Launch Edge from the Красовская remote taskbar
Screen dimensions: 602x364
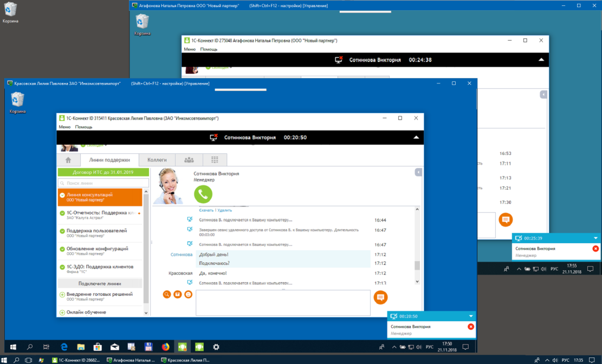click(64, 347)
